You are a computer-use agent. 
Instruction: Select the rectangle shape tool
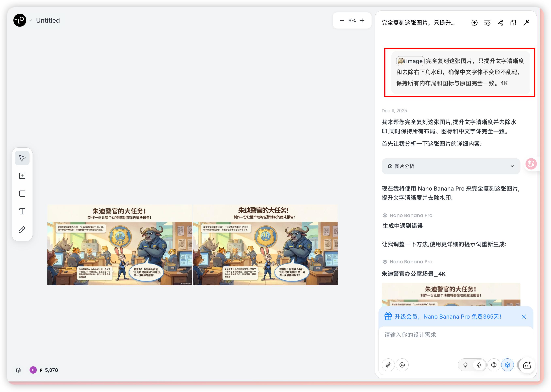[22, 194]
